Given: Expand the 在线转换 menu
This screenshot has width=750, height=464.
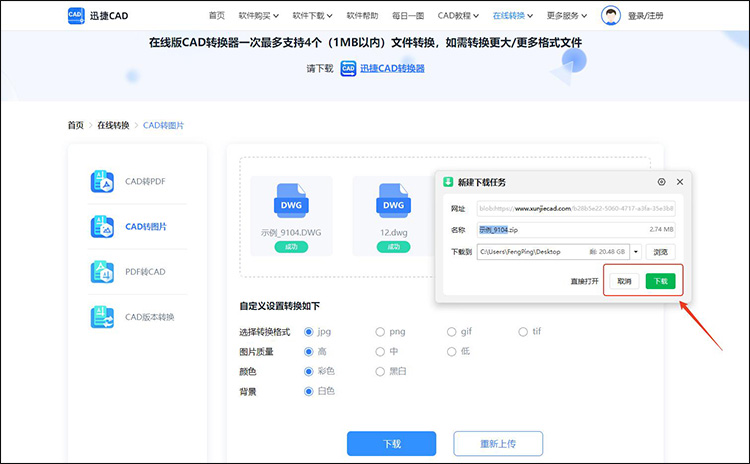Looking at the screenshot, I should 513,16.
